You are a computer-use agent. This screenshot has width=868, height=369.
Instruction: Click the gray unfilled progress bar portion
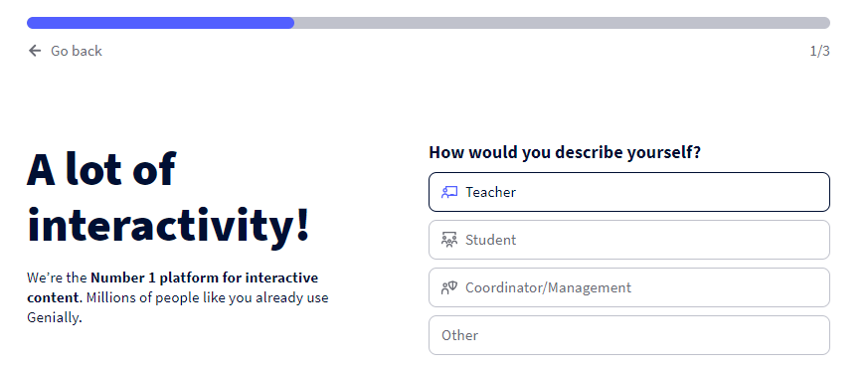point(562,23)
